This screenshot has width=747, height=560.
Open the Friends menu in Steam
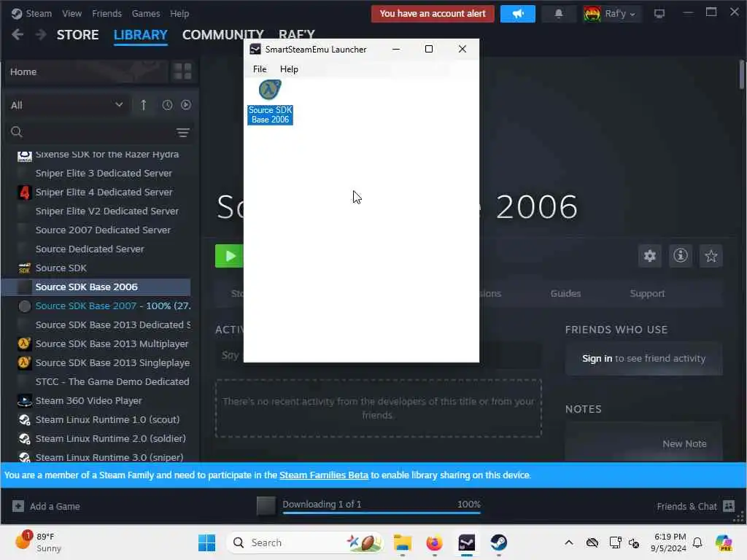point(107,13)
